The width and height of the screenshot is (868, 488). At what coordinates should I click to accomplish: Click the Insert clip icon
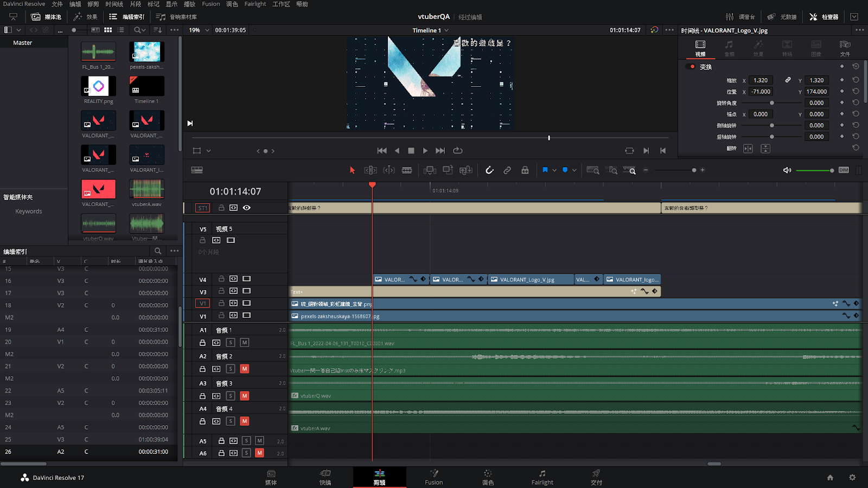[x=430, y=170]
